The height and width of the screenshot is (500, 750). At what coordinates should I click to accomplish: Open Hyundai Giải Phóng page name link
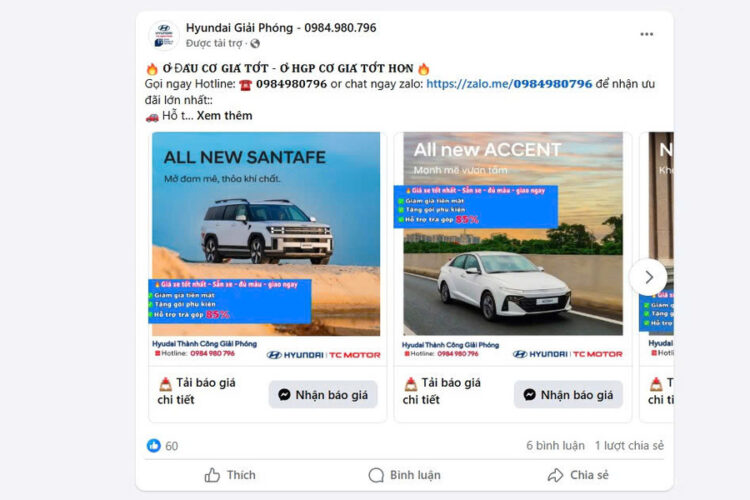281,28
